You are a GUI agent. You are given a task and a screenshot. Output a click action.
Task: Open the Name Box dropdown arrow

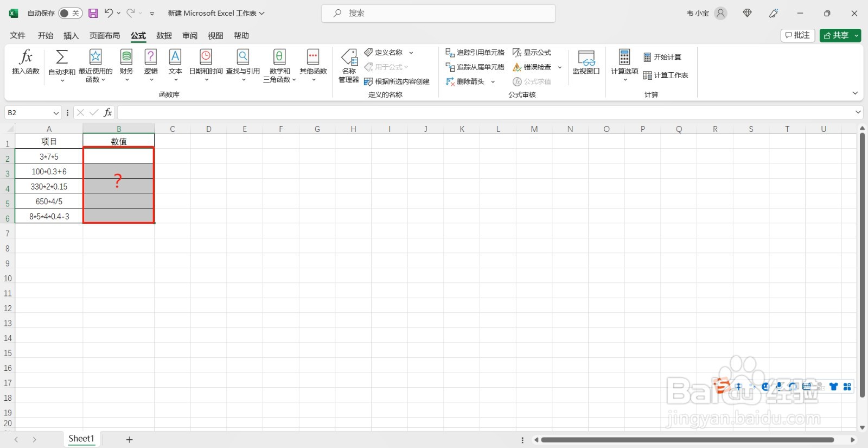tap(56, 112)
